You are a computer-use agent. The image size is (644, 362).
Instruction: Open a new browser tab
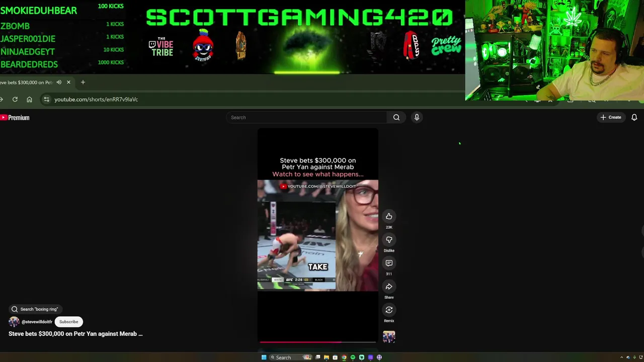point(83,82)
